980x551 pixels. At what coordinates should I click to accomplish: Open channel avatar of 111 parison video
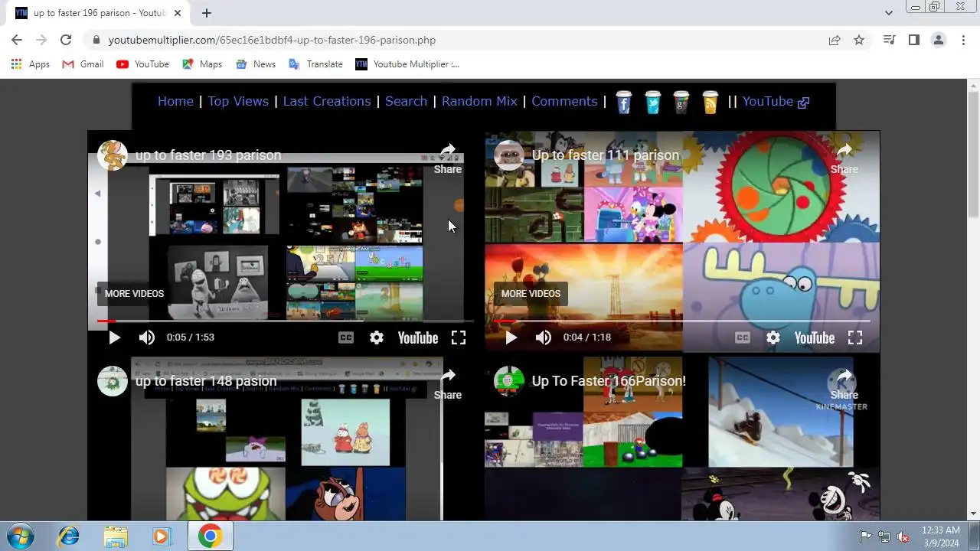[509, 155]
